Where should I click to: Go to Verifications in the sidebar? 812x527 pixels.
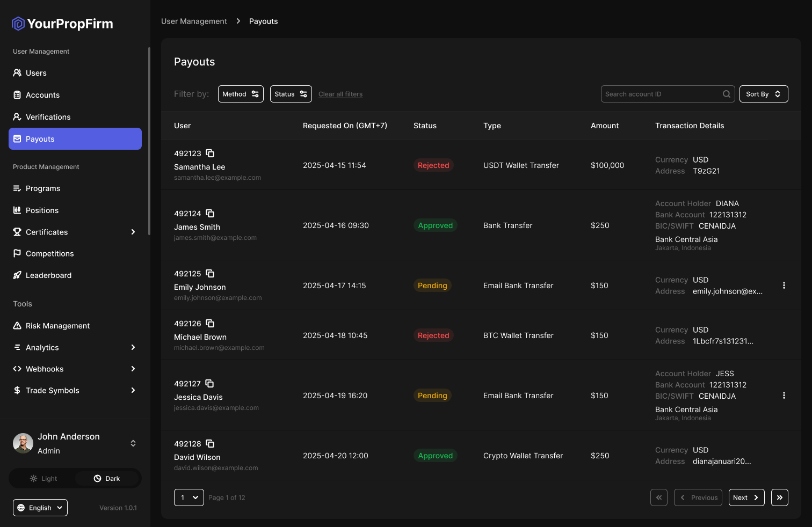click(48, 117)
